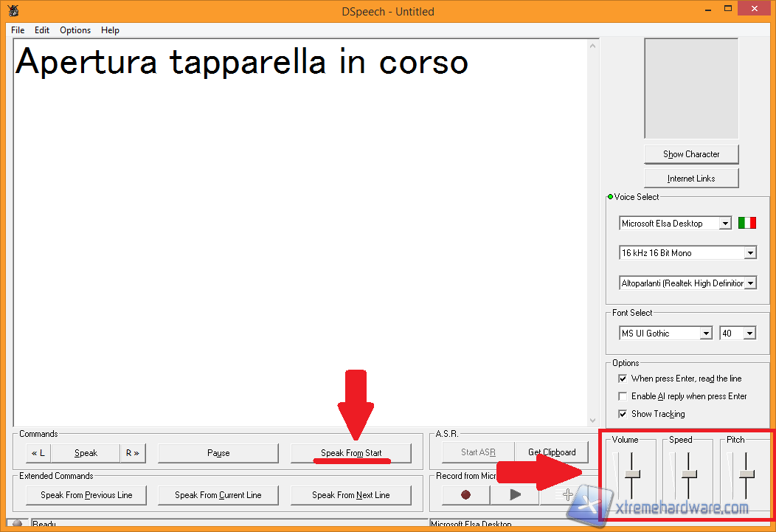
Task: Jump left with the « L button
Action: [37, 453]
